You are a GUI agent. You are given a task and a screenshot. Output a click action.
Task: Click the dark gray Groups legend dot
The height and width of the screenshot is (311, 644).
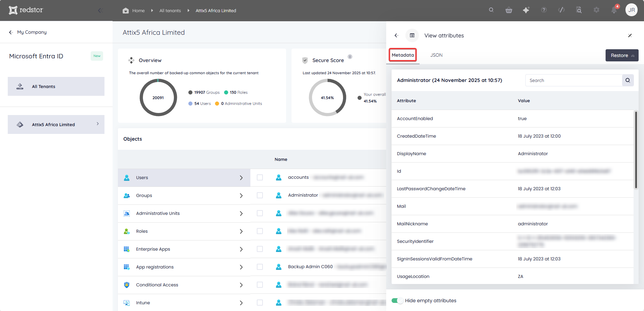tap(190, 92)
